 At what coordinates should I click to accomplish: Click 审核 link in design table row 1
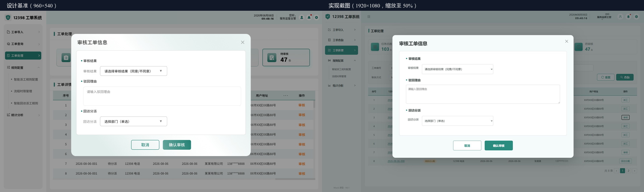(302, 105)
